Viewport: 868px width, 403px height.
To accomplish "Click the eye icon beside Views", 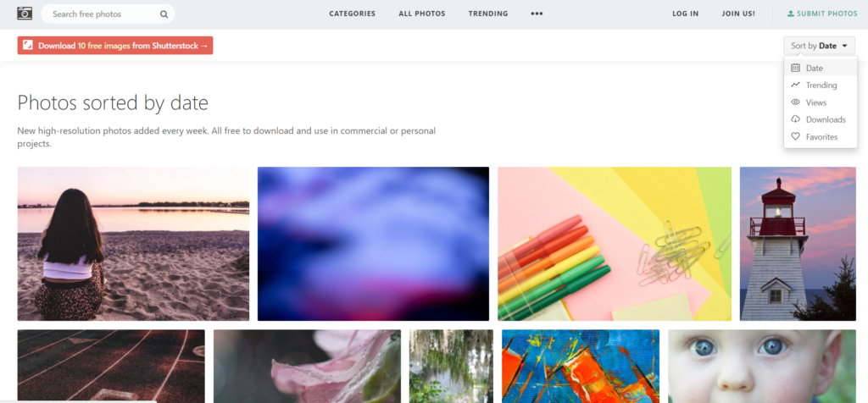I will (x=795, y=102).
